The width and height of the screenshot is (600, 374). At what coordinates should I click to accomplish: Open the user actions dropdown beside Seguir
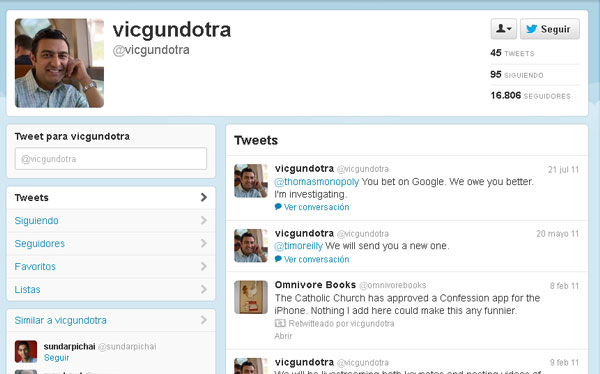(504, 29)
